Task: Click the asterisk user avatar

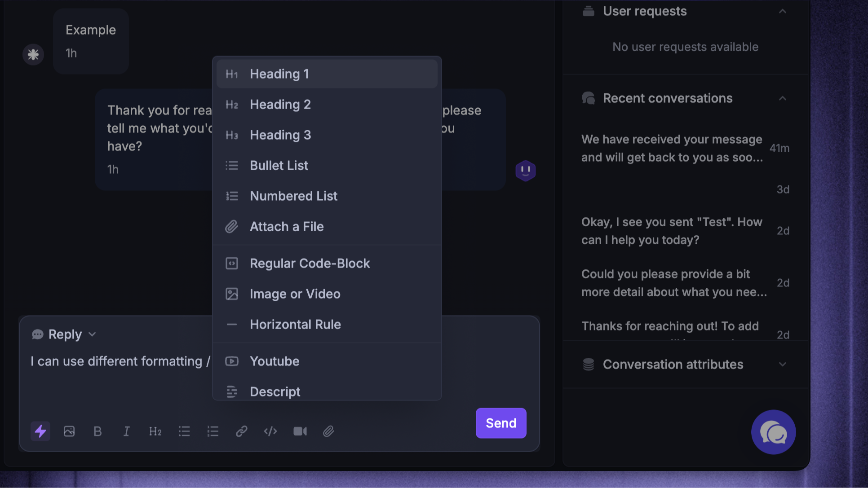Action: 33,54
